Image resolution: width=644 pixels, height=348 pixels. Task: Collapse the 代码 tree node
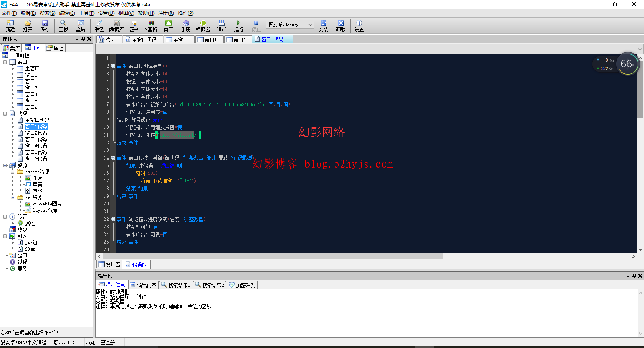[5, 114]
